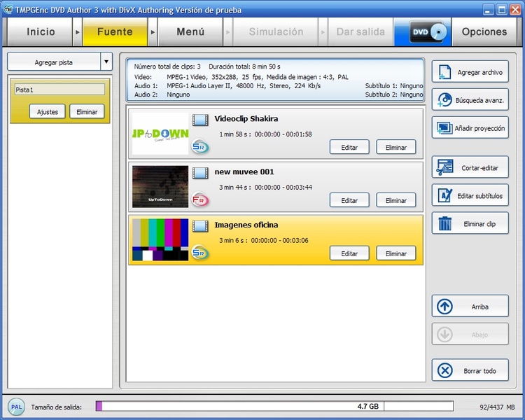
Task: Click Eliminar for Pista1 track
Action: pyautogui.click(x=87, y=111)
